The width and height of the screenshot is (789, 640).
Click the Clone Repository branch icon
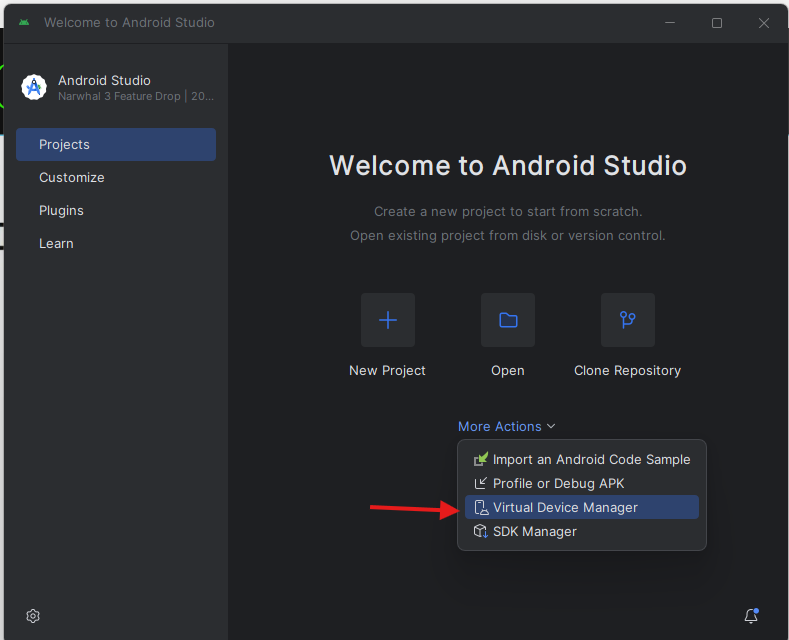(628, 320)
